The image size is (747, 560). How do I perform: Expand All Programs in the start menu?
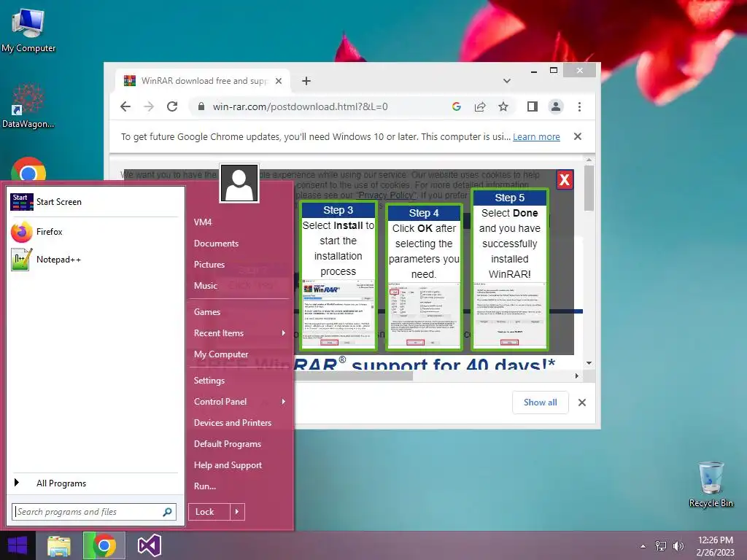coord(93,483)
